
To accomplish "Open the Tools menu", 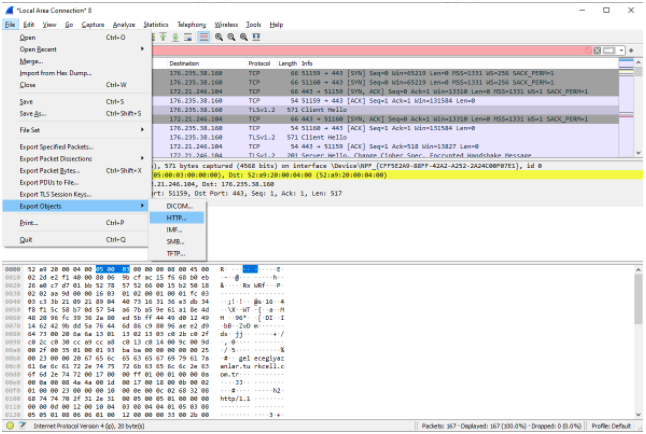I will coord(253,25).
